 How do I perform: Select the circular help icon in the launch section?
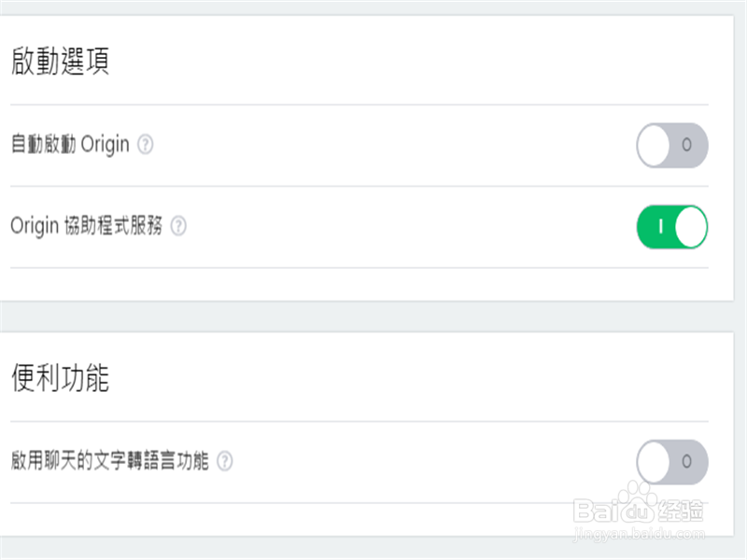tap(144, 146)
